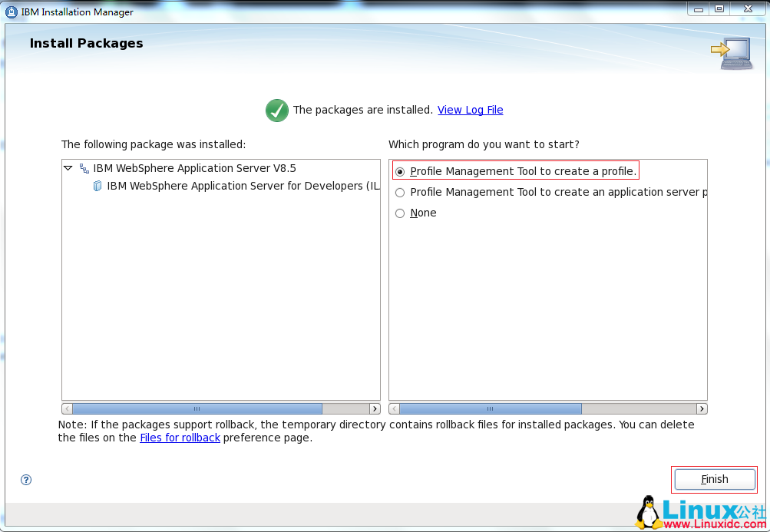Click the WebSphere Application Server V8.5 package icon
Image resolution: width=770 pixels, height=532 pixels.
(84, 168)
